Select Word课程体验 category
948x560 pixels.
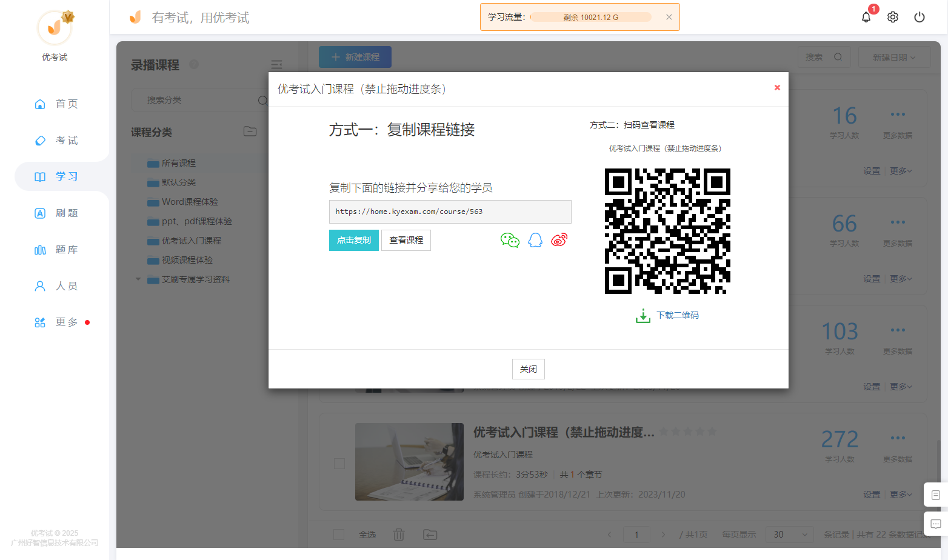point(190,202)
